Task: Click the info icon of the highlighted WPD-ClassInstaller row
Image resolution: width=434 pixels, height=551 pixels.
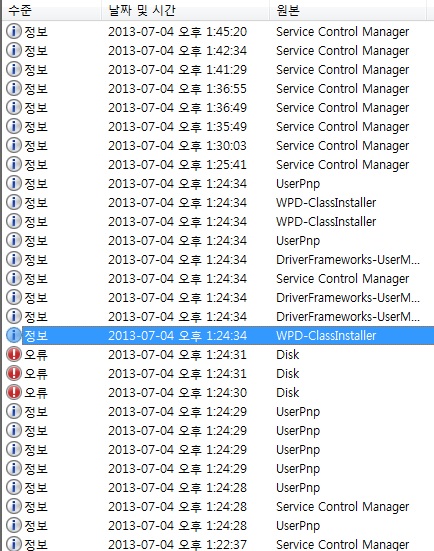Action: (x=14, y=336)
